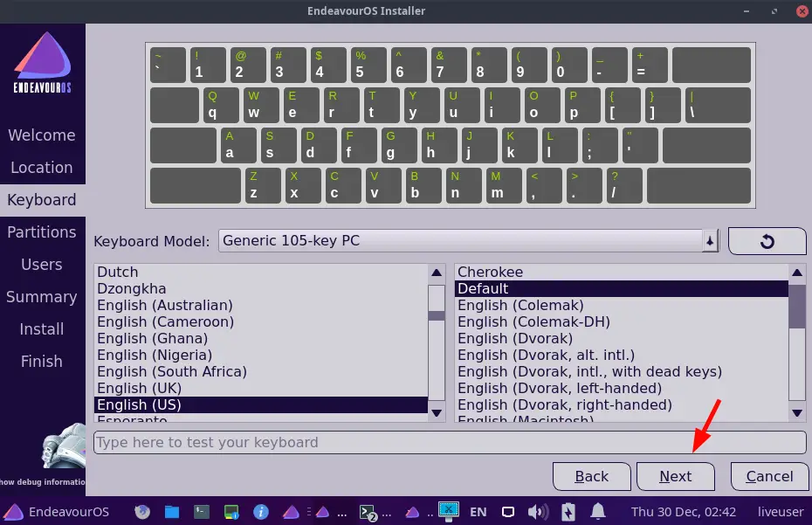
Task: Click the Welcome step in the sidebar
Action: (x=42, y=135)
